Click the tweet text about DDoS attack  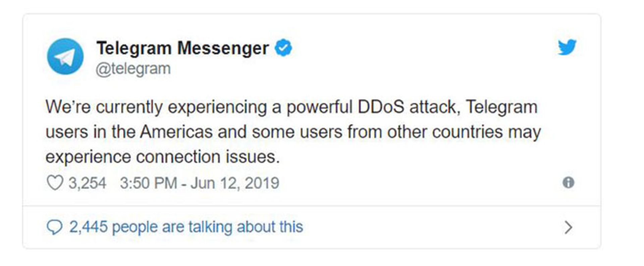[x=293, y=132]
